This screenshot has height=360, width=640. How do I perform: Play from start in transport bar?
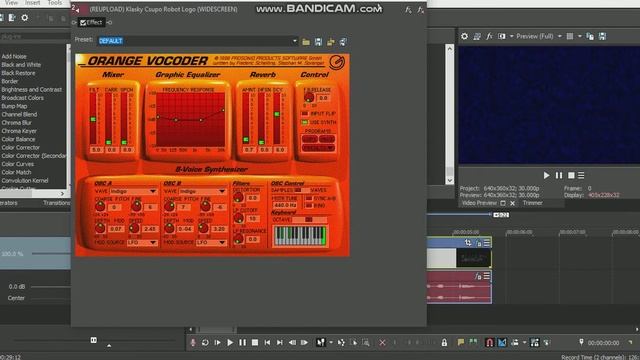pyautogui.click(x=218, y=342)
